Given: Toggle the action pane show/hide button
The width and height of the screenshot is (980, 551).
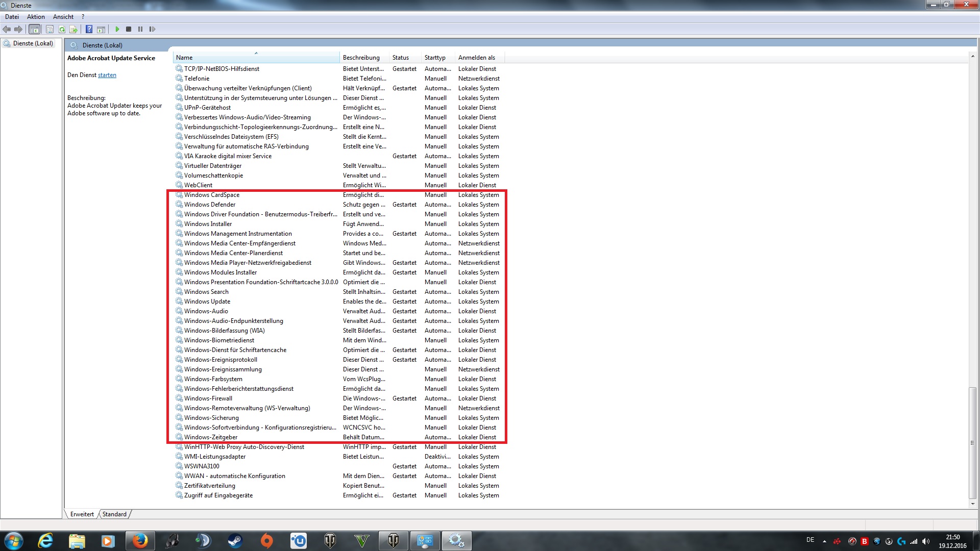Looking at the screenshot, I should (x=101, y=30).
